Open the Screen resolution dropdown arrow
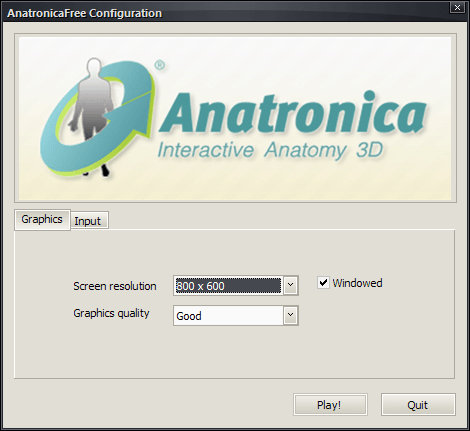 (x=290, y=285)
